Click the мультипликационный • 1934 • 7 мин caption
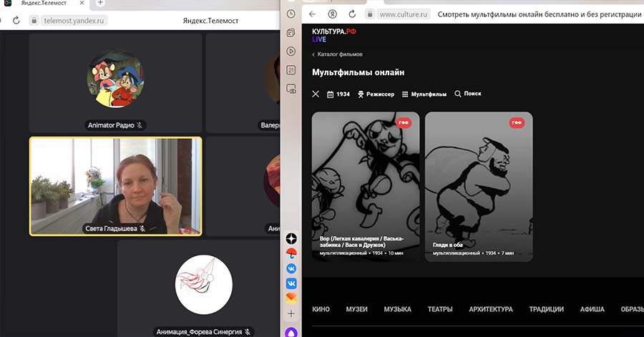This screenshot has height=337, width=644. (x=473, y=253)
